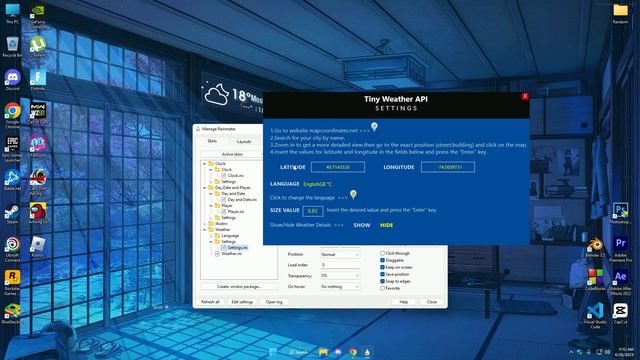Click the Longitude input field
Image resolution: width=640 pixels, height=360 pixels.
coord(448,167)
